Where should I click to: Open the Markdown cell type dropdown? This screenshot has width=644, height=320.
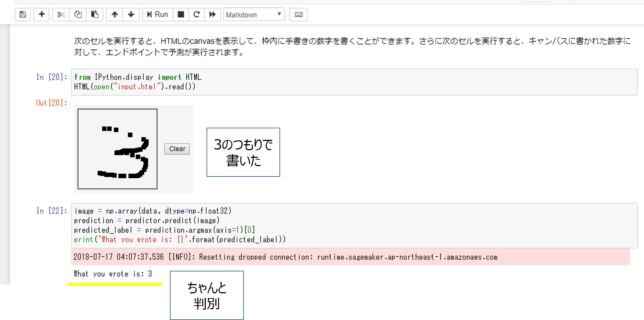(254, 14)
